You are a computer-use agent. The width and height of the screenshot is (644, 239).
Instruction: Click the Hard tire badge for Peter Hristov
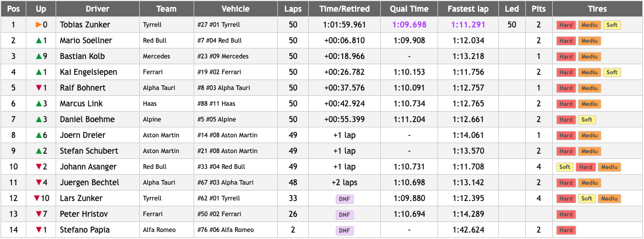pyautogui.click(x=566, y=214)
